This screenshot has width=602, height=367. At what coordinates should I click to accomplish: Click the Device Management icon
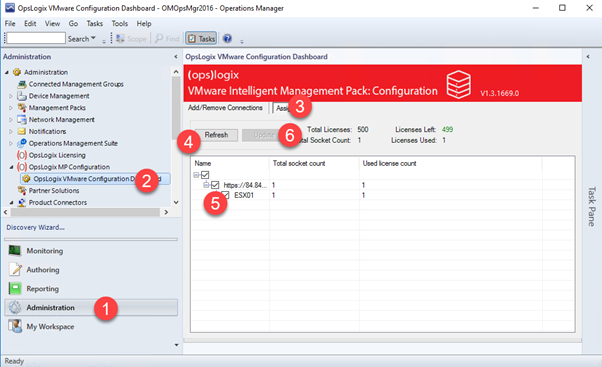coord(22,96)
